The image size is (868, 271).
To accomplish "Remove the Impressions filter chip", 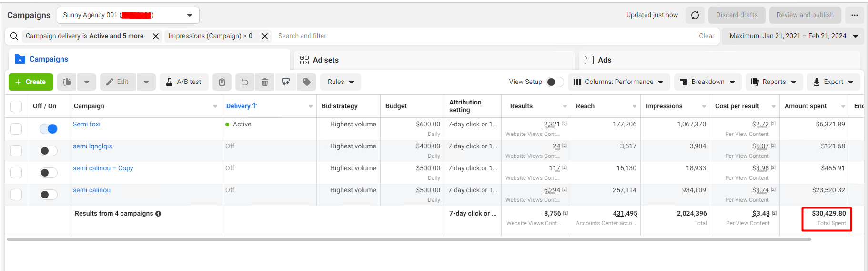I will (265, 36).
